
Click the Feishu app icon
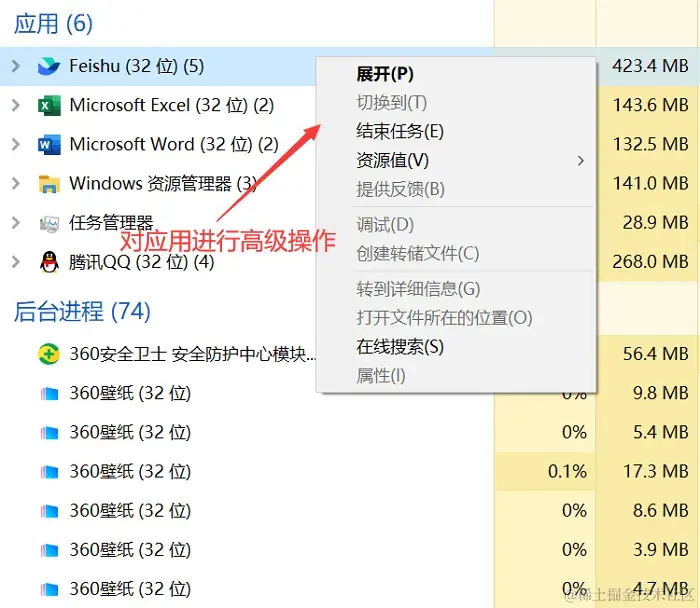click(x=49, y=67)
